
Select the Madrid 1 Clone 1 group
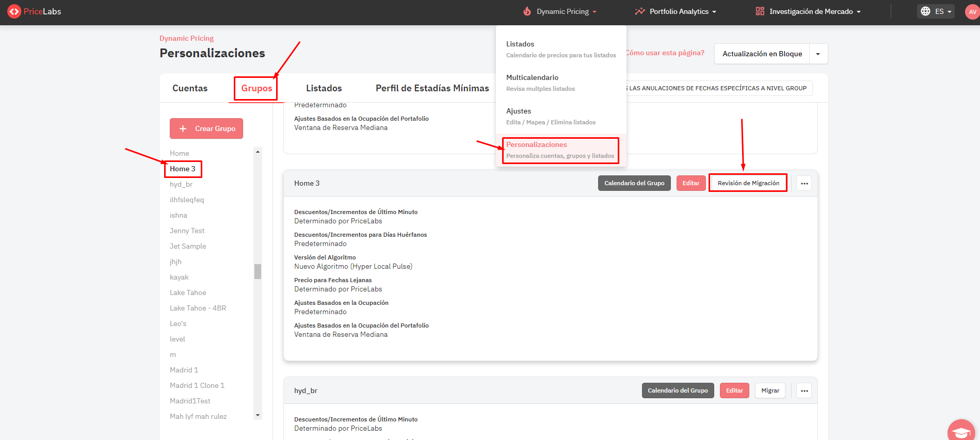coord(197,385)
